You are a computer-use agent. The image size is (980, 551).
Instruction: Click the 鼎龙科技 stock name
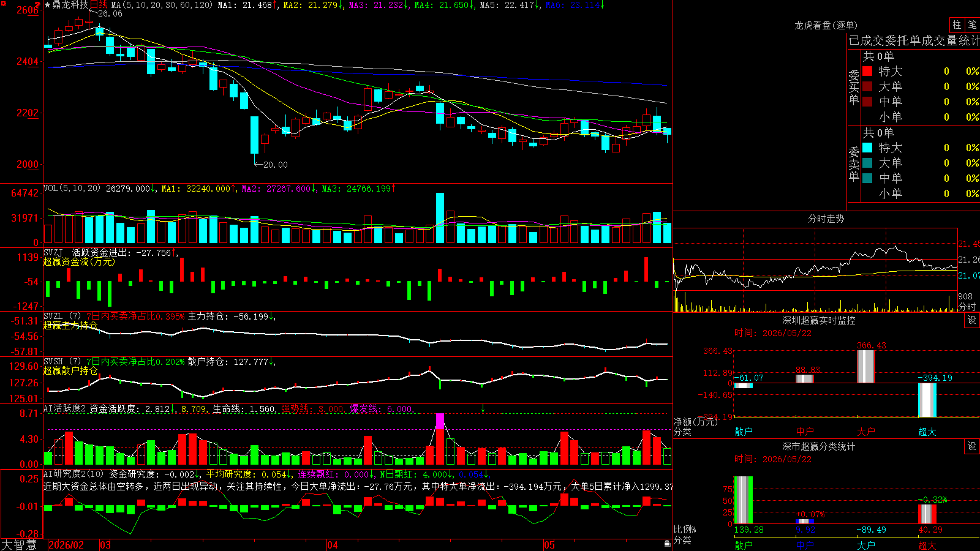[70, 5]
